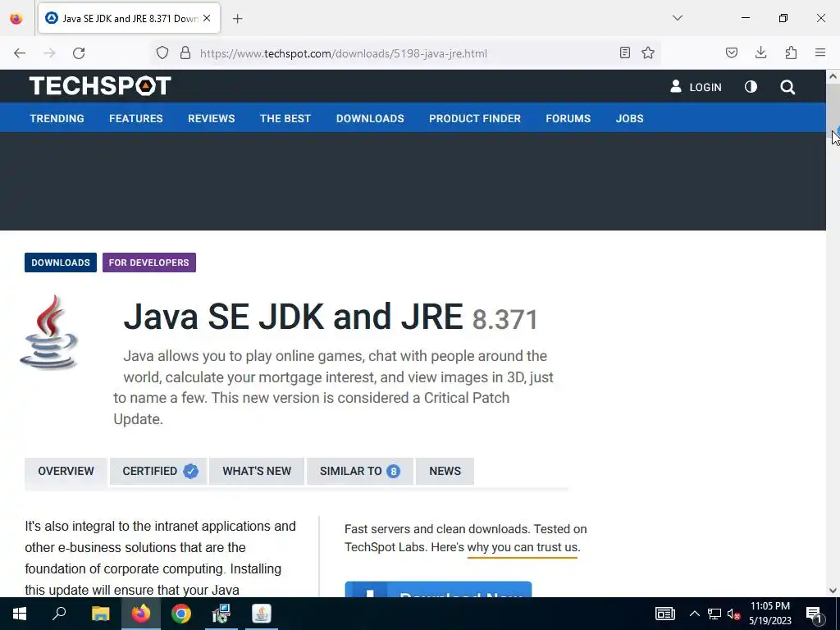Click the scrollbar up arrow
Viewport: 840px width, 630px height.
tap(833, 76)
